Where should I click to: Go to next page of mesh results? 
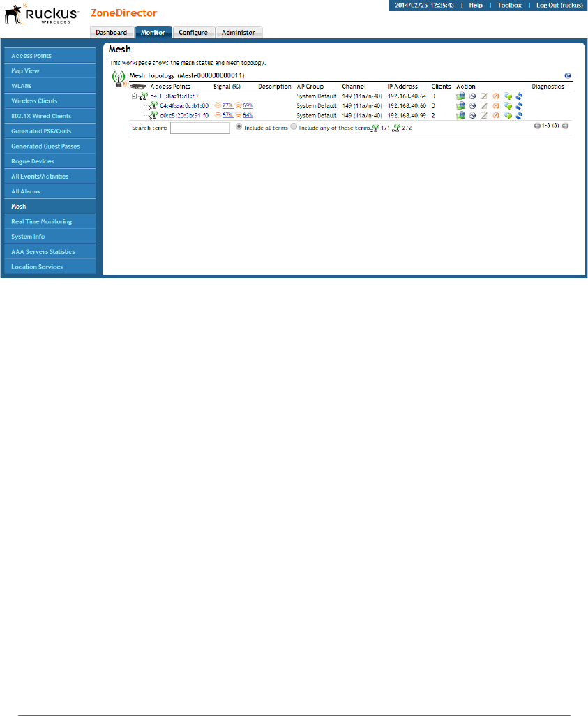click(565, 126)
